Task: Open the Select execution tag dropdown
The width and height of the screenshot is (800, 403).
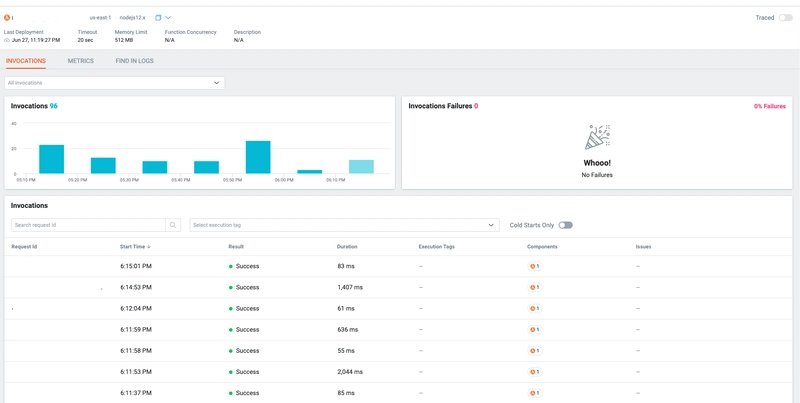Action: (343, 226)
